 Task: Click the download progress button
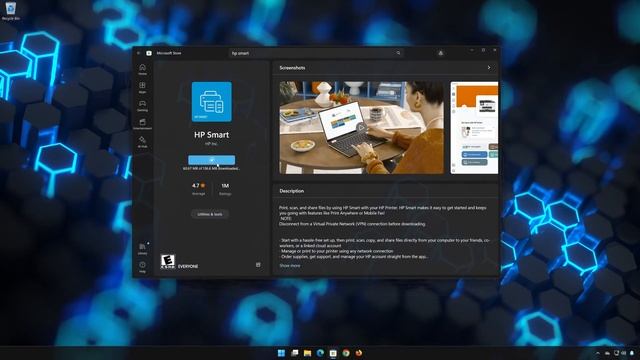point(211,160)
